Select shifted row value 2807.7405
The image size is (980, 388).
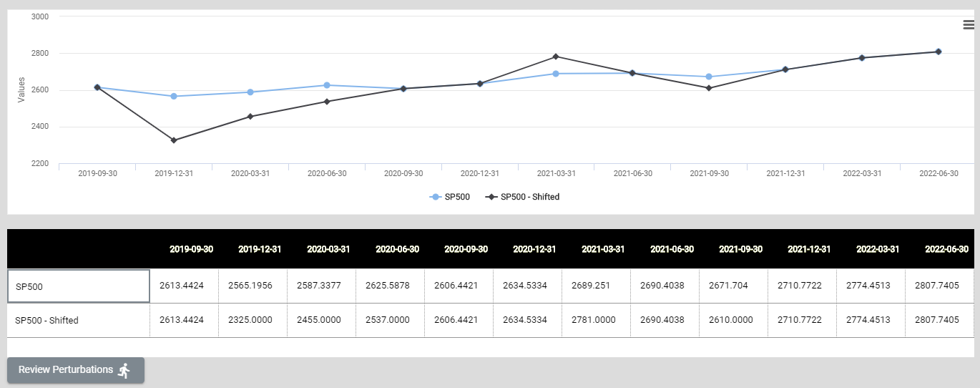point(939,320)
